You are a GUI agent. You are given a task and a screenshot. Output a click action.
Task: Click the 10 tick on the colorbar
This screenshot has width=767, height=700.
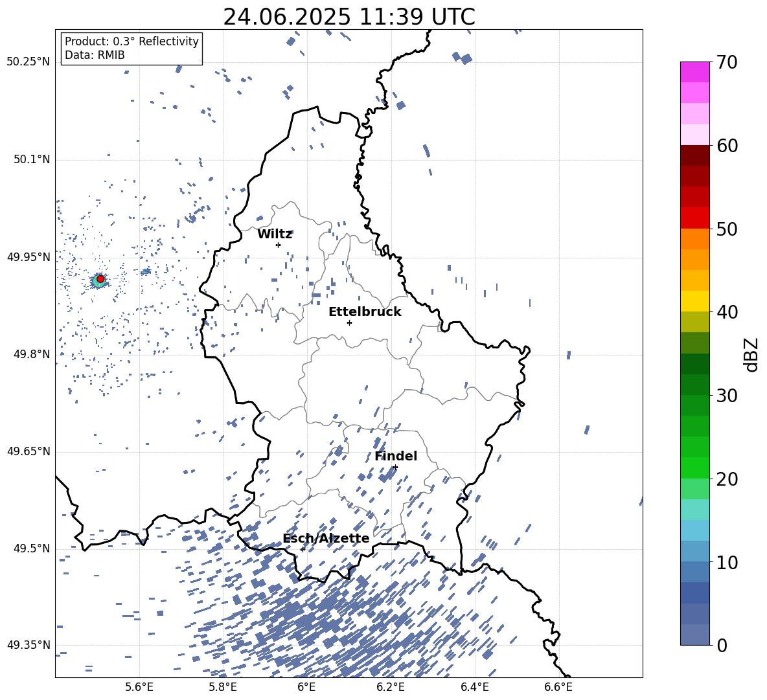[x=727, y=562]
